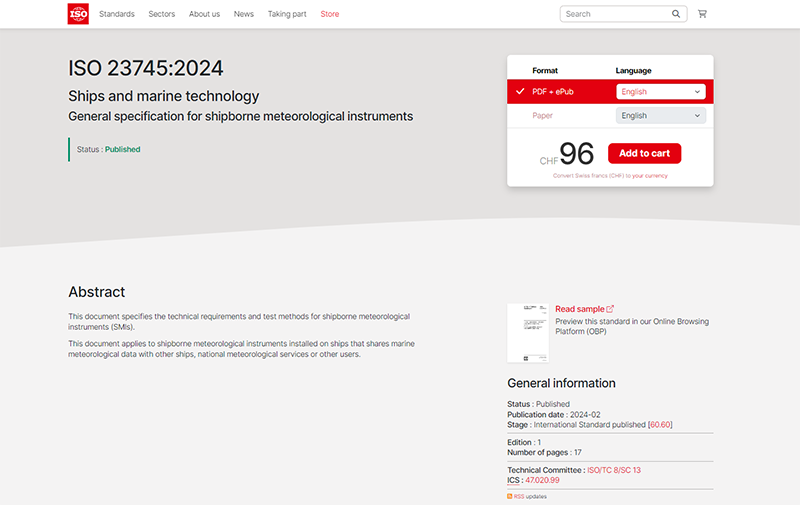Click the external link icon beside Read sample
800x505 pixels.
(610, 309)
